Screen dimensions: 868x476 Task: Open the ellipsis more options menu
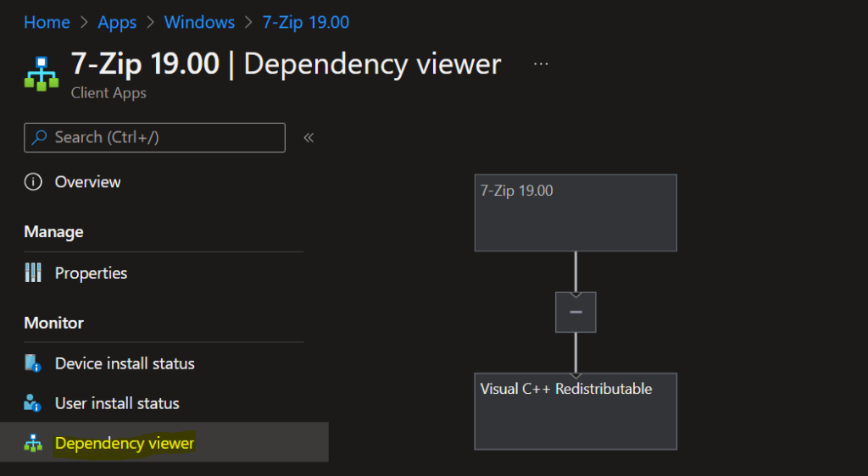tap(541, 64)
